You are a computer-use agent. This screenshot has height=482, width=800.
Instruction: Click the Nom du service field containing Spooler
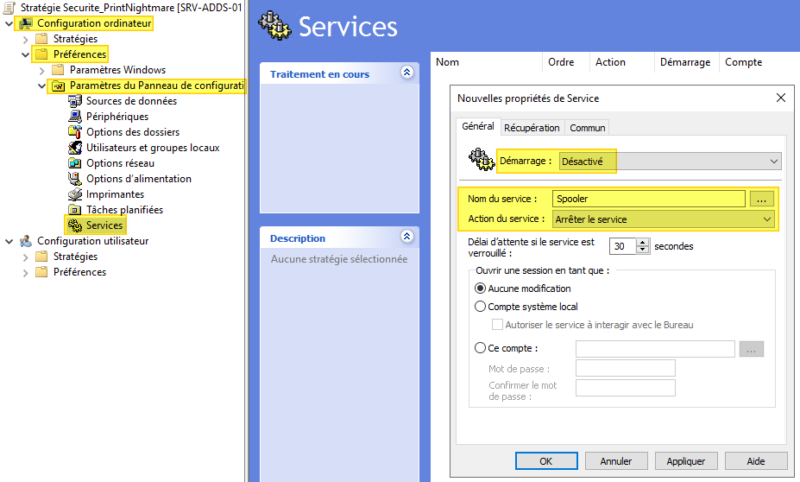point(648,199)
